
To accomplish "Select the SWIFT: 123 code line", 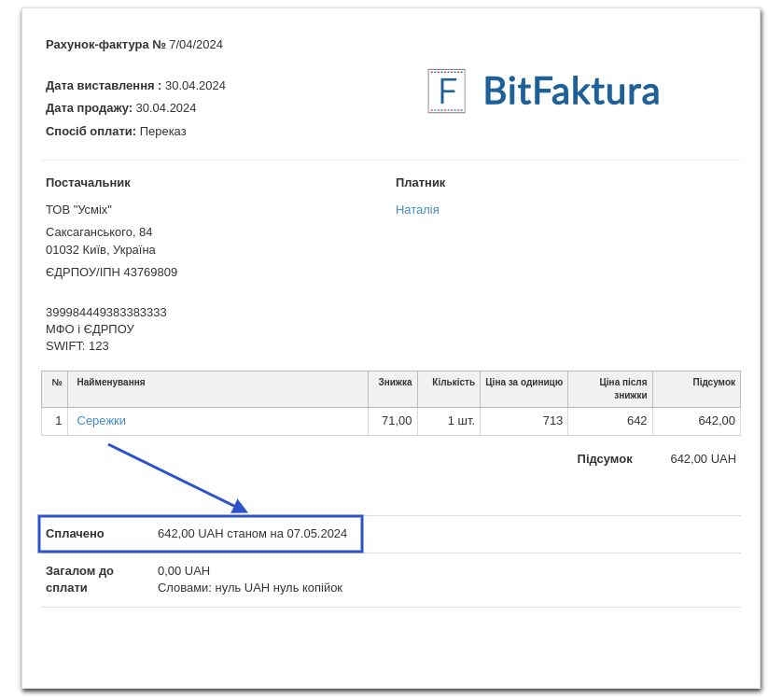I will point(77,345).
